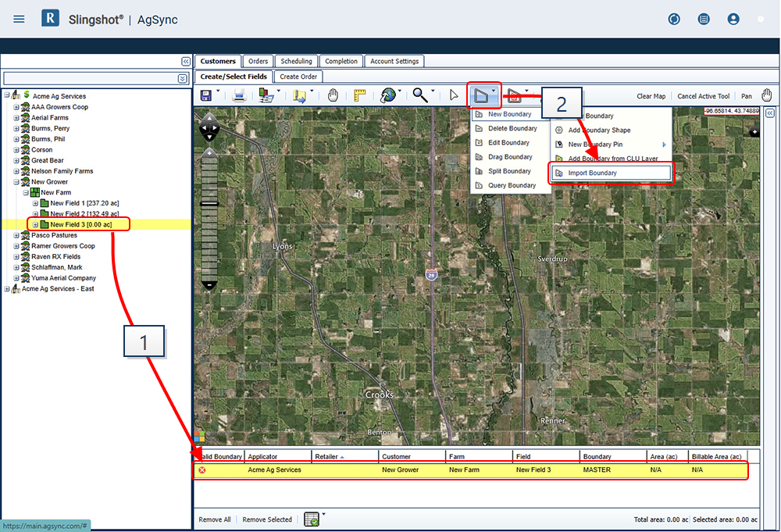Collapse the New Farm node
This screenshot has width=781, height=532.
point(26,193)
